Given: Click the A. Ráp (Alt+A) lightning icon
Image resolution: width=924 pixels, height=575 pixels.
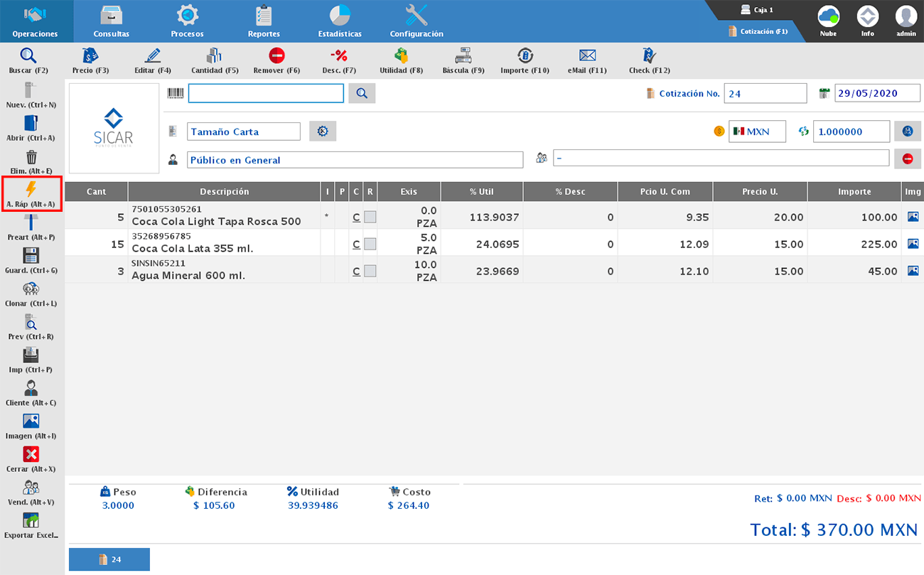Looking at the screenshot, I should tap(31, 190).
